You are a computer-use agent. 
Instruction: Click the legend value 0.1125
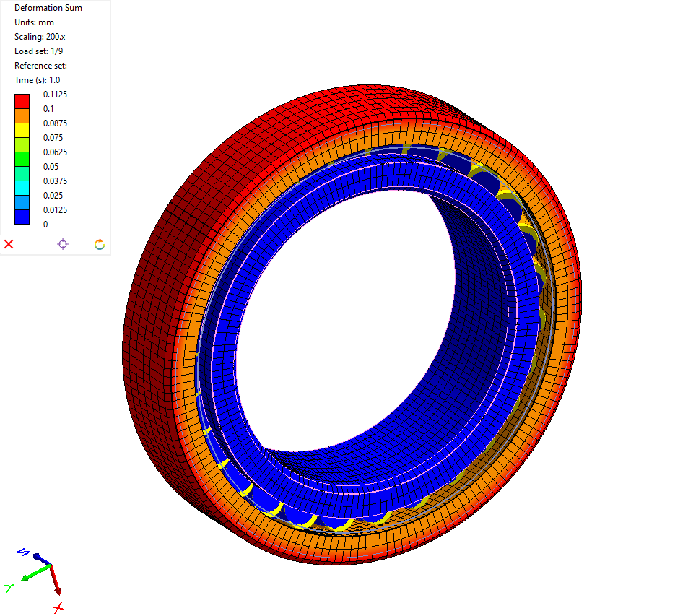point(56,94)
